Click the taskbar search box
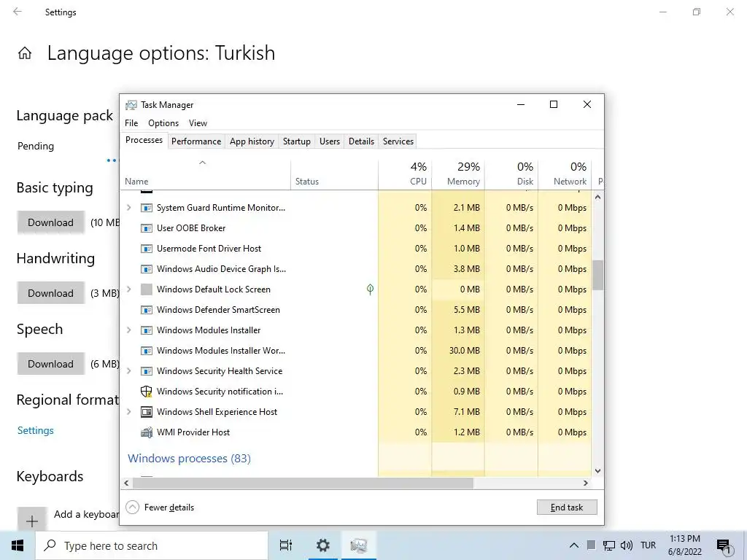 pos(152,545)
